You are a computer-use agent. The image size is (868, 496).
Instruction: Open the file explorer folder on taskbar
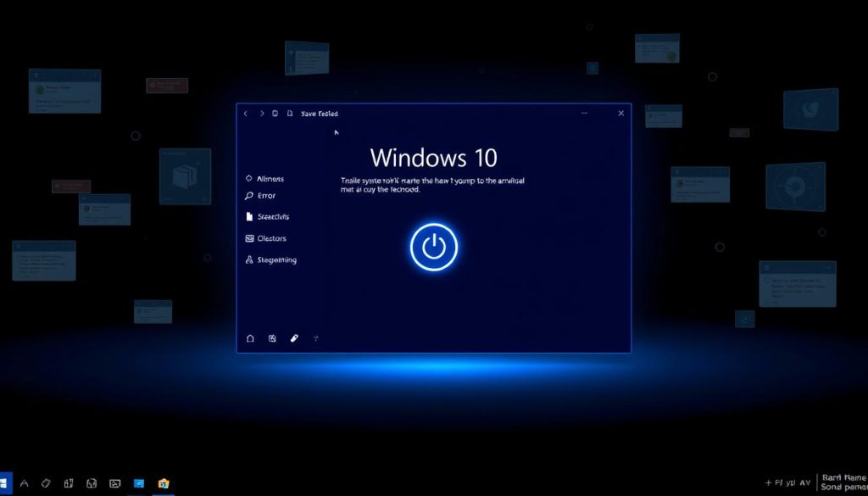point(164,483)
